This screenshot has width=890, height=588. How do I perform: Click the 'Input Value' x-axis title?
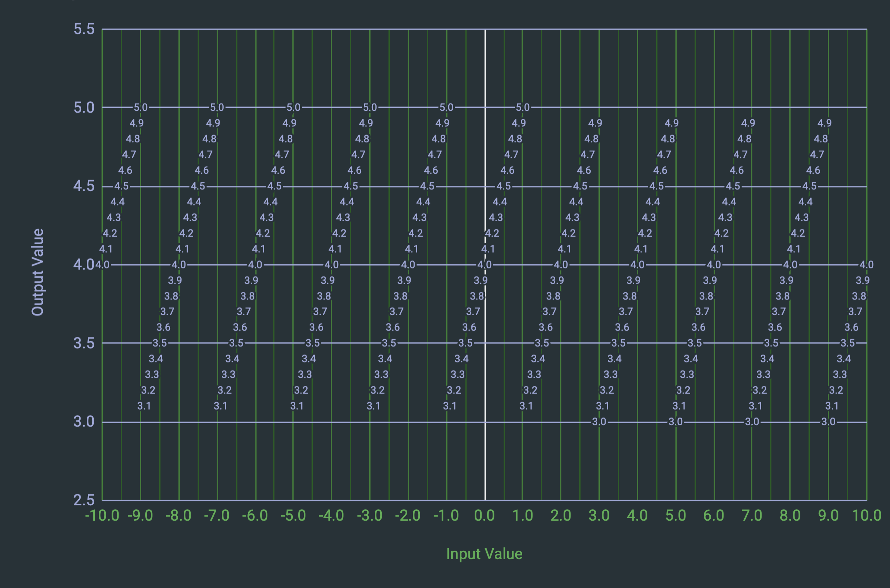(484, 554)
